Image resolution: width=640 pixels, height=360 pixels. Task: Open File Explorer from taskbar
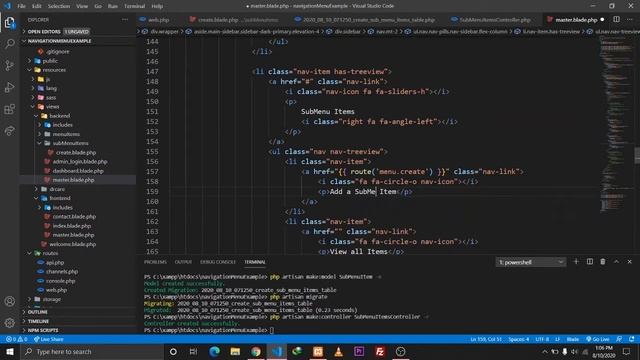235,351
